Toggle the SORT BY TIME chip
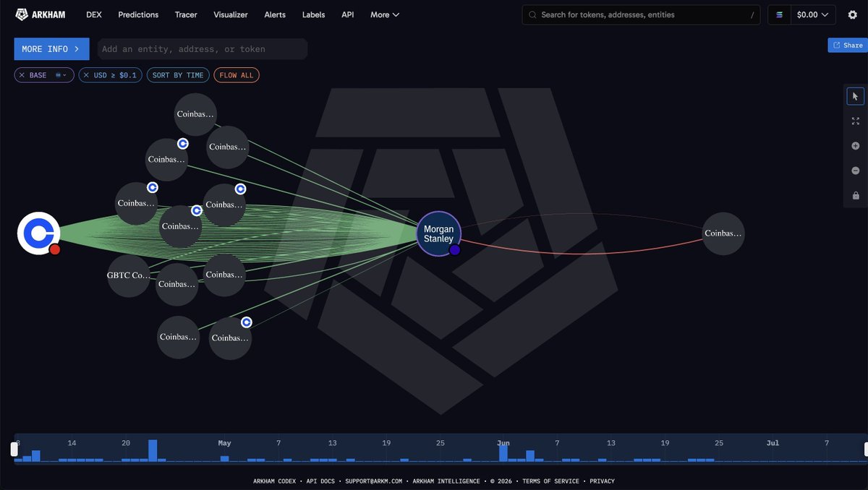This screenshot has width=868, height=490. pos(178,75)
